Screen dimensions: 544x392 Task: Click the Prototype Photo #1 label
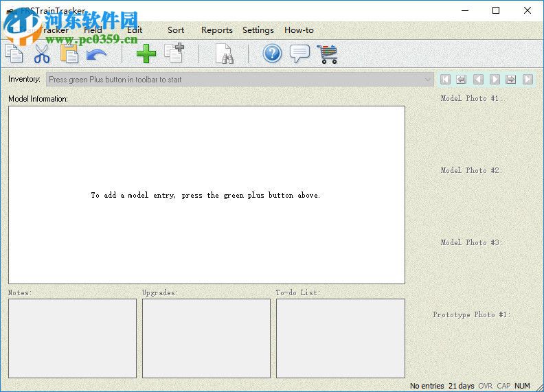[471, 315]
